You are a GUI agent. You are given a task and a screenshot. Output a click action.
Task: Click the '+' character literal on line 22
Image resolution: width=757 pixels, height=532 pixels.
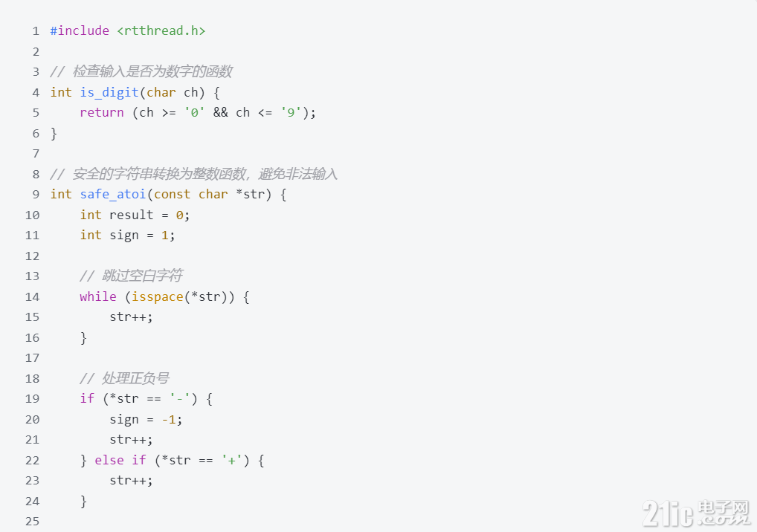(232, 460)
